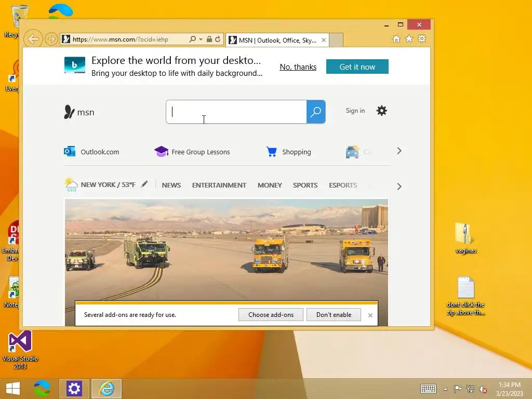
Task: Click the car icon shortcut
Action: point(352,152)
